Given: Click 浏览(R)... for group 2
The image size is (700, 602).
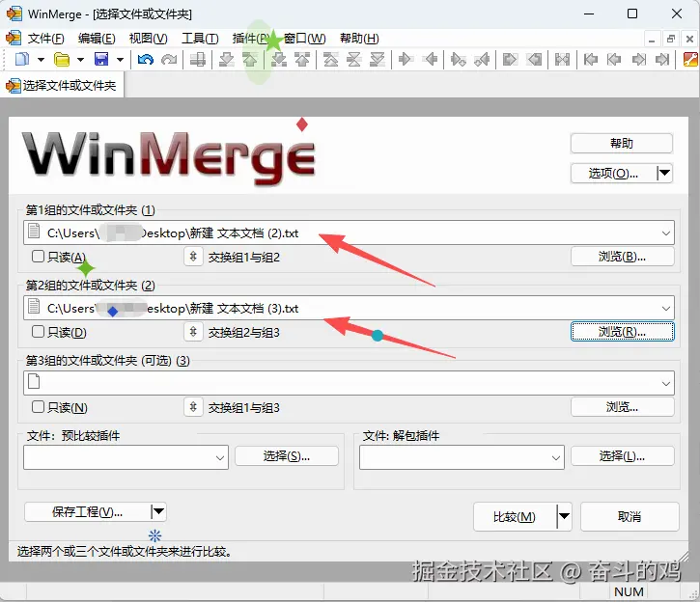Looking at the screenshot, I should click(x=623, y=332).
